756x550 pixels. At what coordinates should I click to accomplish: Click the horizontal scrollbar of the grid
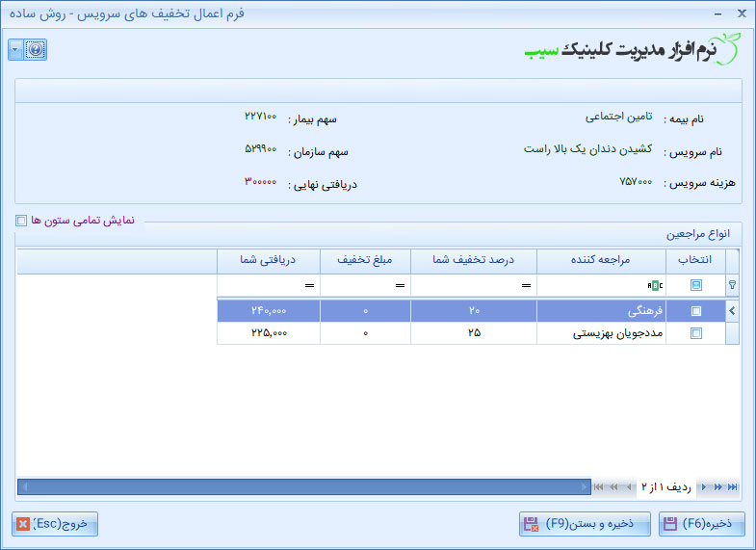(x=304, y=486)
